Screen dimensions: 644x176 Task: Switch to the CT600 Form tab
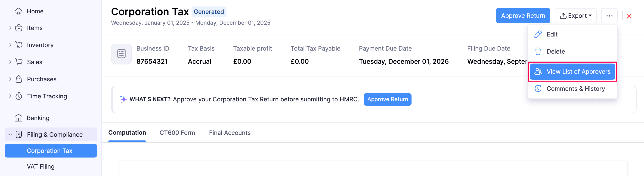pyautogui.click(x=177, y=133)
